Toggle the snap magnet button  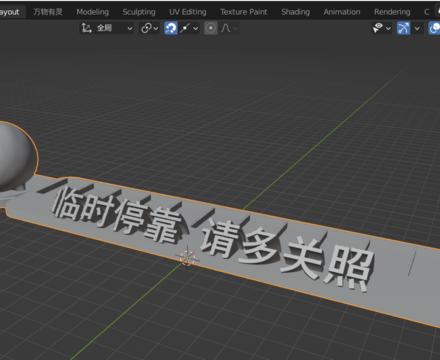(171, 28)
